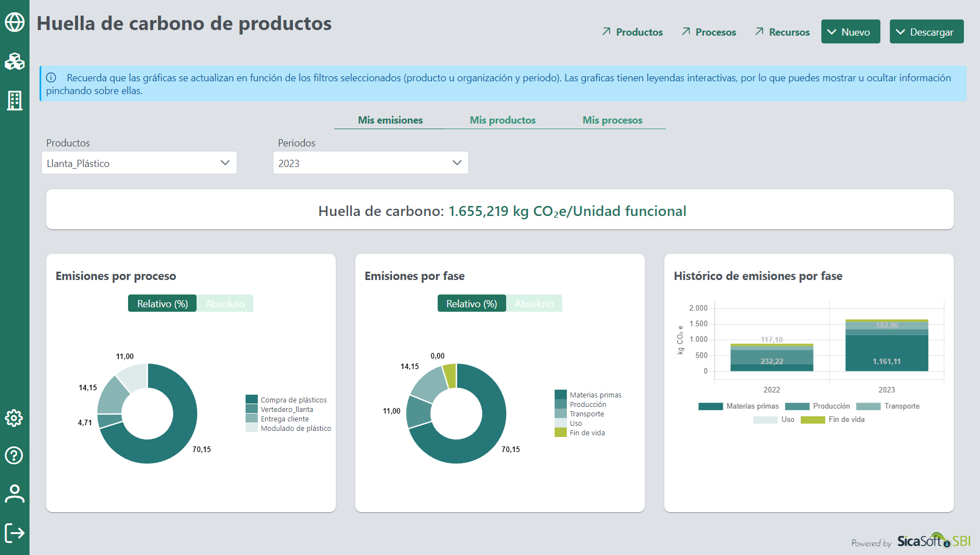
Task: Open the help question mark icon
Action: (x=14, y=455)
